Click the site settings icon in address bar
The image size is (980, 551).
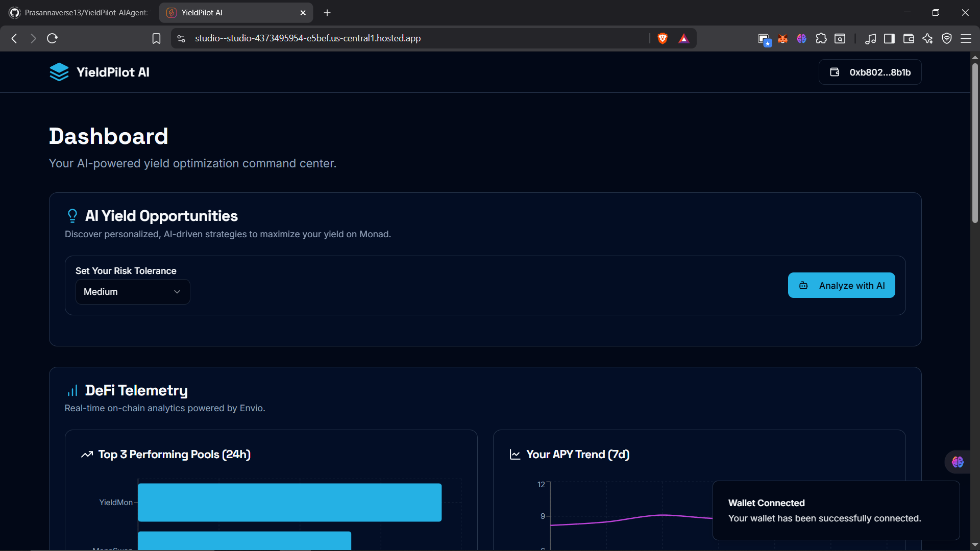(x=181, y=39)
